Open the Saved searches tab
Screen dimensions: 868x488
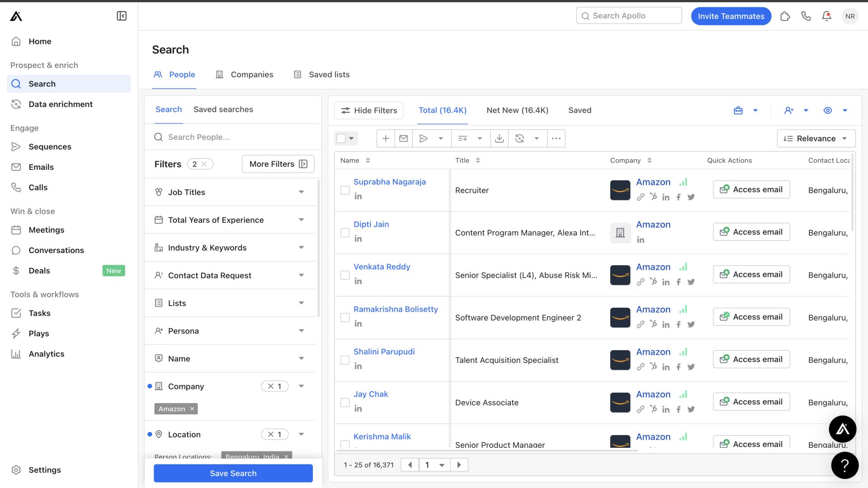pyautogui.click(x=223, y=110)
